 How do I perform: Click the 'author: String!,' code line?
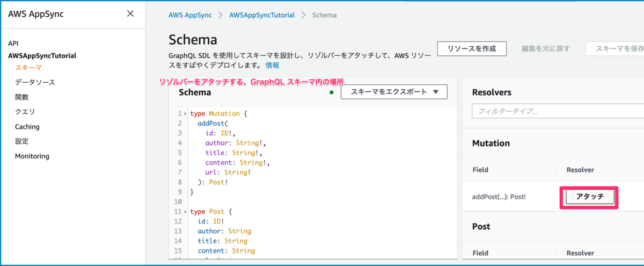[236, 143]
